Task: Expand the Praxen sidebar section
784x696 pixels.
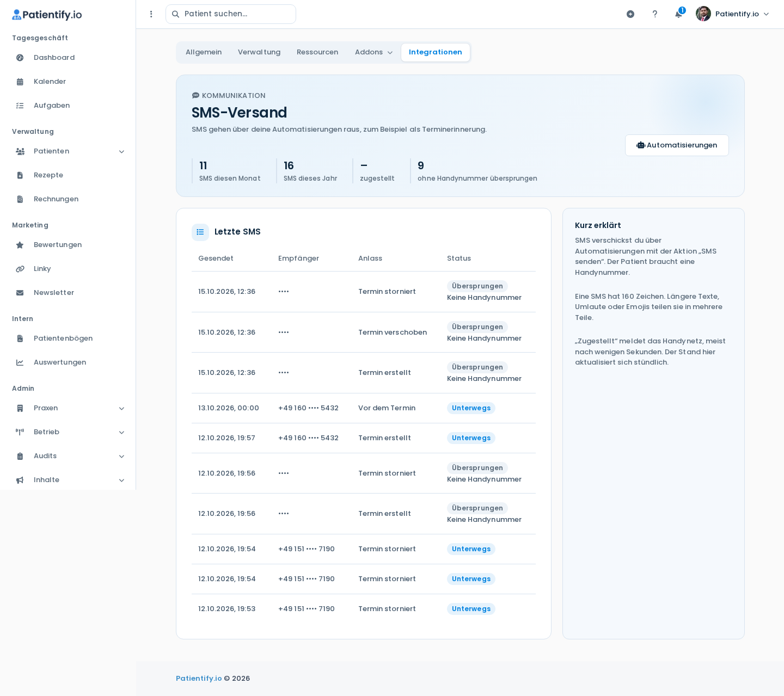Action: 68,408
